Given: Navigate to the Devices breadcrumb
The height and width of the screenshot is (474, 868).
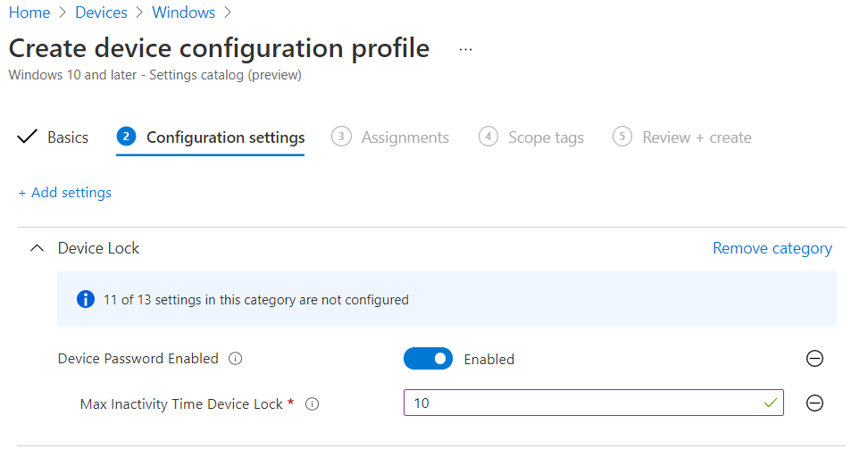Looking at the screenshot, I should tap(101, 12).
